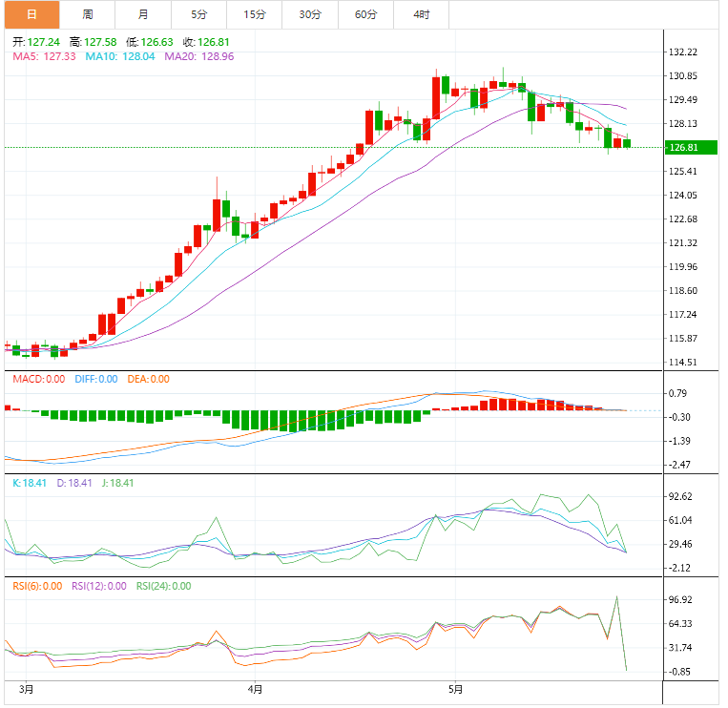Click the MA20 moving average label
728x708 pixels.
(x=198, y=57)
